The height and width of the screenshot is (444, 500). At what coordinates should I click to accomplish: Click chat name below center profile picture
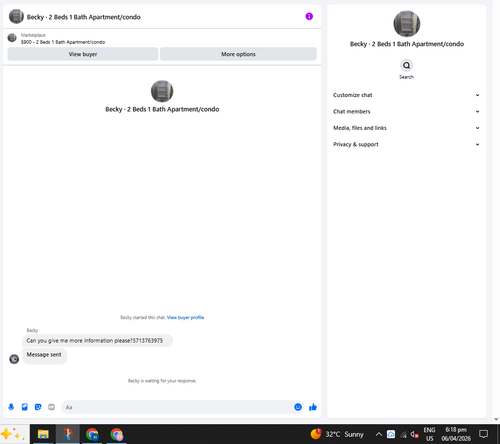162,109
